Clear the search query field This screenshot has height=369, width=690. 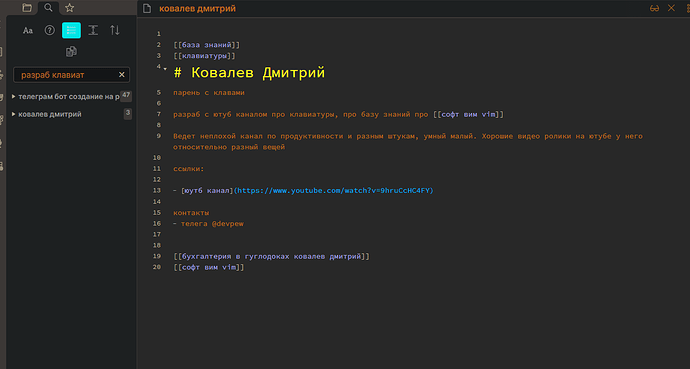[122, 75]
